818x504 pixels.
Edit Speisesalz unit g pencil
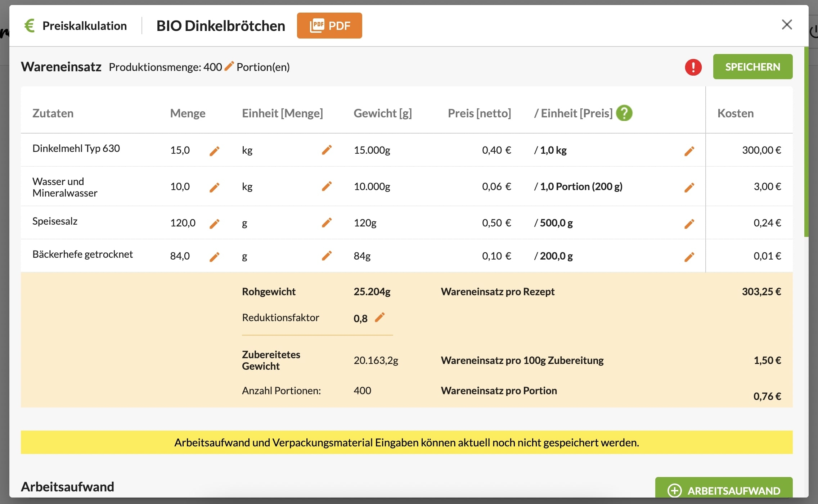click(x=327, y=223)
